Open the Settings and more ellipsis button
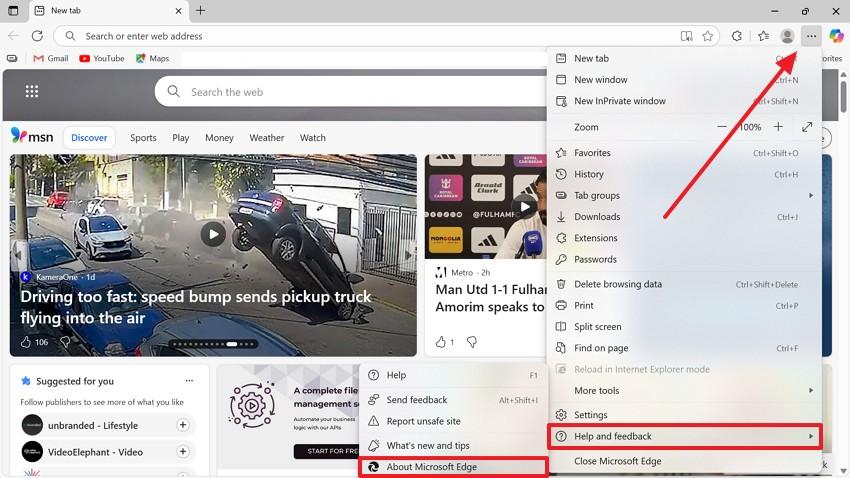 pyautogui.click(x=811, y=36)
